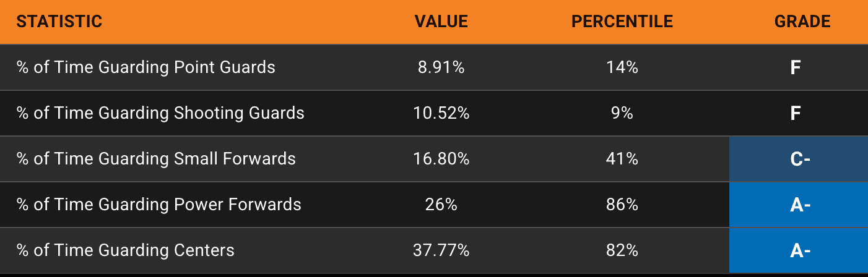Screen dimensions: 868x277
Task: Sort by the VALUE column header
Action: click(441, 22)
